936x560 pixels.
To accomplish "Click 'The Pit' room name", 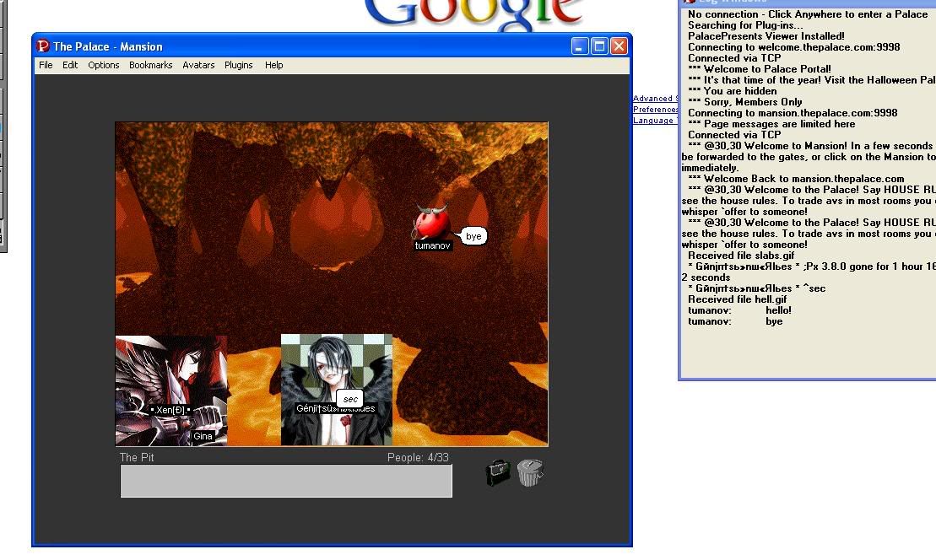I will 137,457.
